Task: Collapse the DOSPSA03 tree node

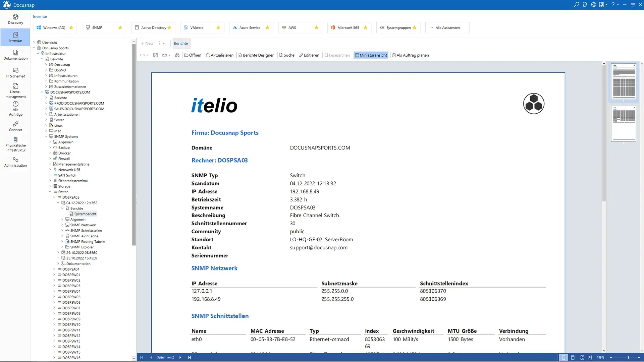Action: (x=54, y=197)
